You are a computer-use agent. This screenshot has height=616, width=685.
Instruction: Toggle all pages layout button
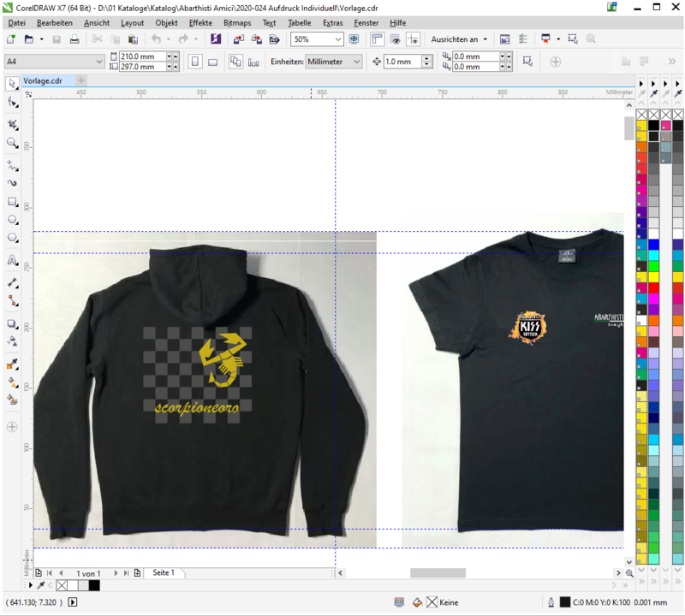(x=235, y=62)
